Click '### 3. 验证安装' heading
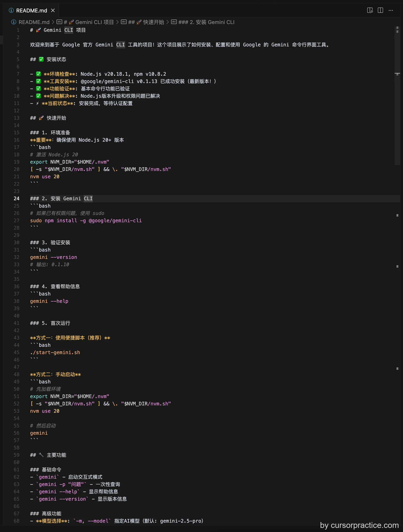This screenshot has width=403, height=532. tap(50, 242)
